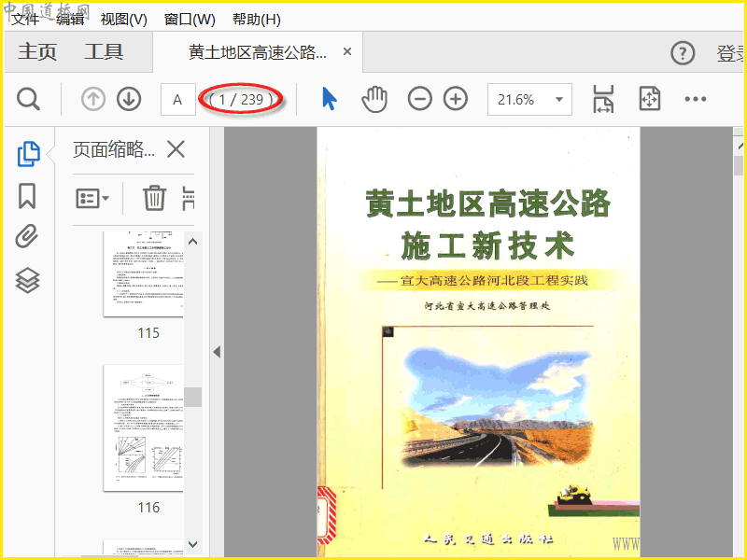Viewport: 747px width, 560px height.
Task: Open the help question mark icon
Action: tap(683, 53)
